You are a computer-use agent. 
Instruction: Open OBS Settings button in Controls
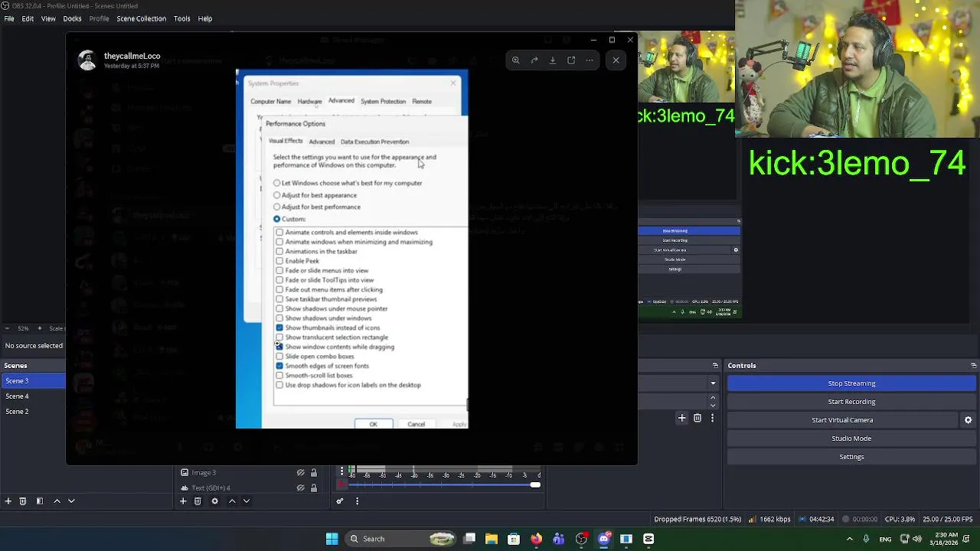click(852, 457)
